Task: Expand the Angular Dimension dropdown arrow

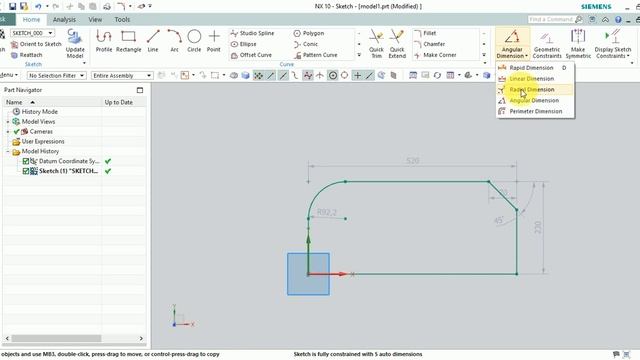Action: tap(527, 56)
